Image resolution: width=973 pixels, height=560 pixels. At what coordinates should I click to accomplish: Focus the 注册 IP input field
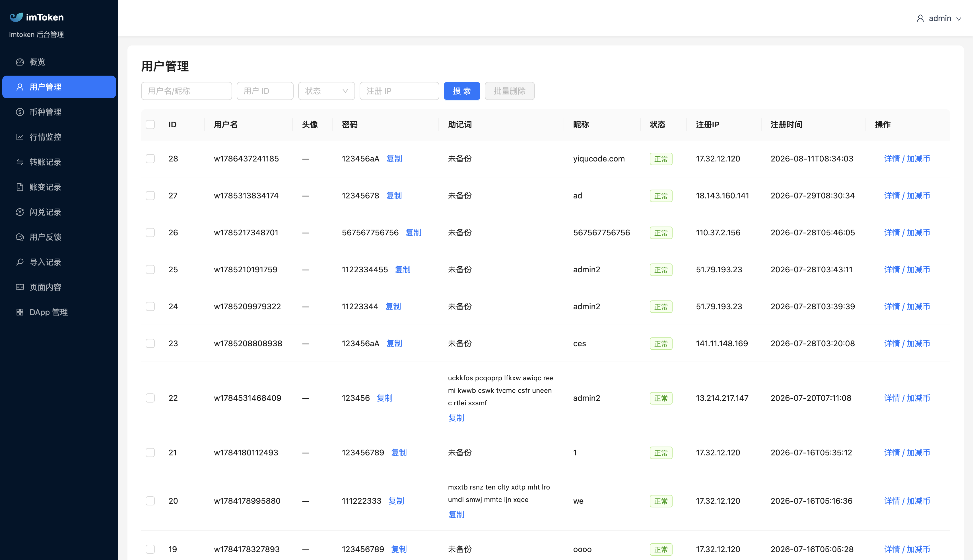click(x=399, y=91)
